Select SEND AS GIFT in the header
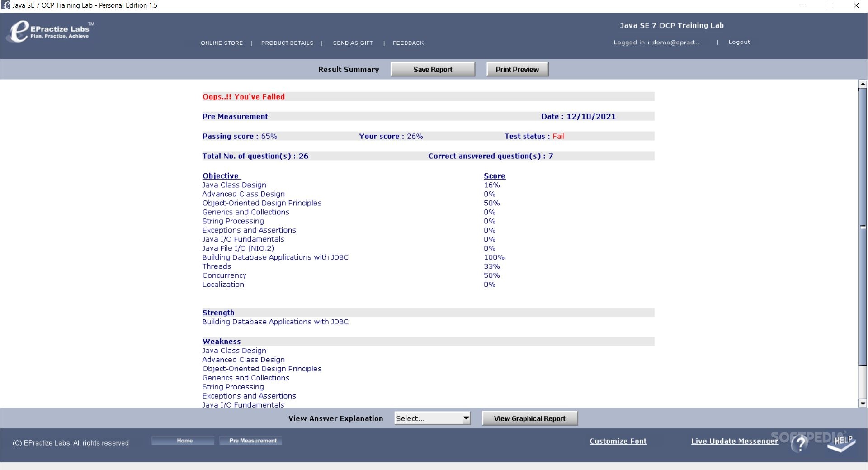The height and width of the screenshot is (470, 868). (353, 43)
